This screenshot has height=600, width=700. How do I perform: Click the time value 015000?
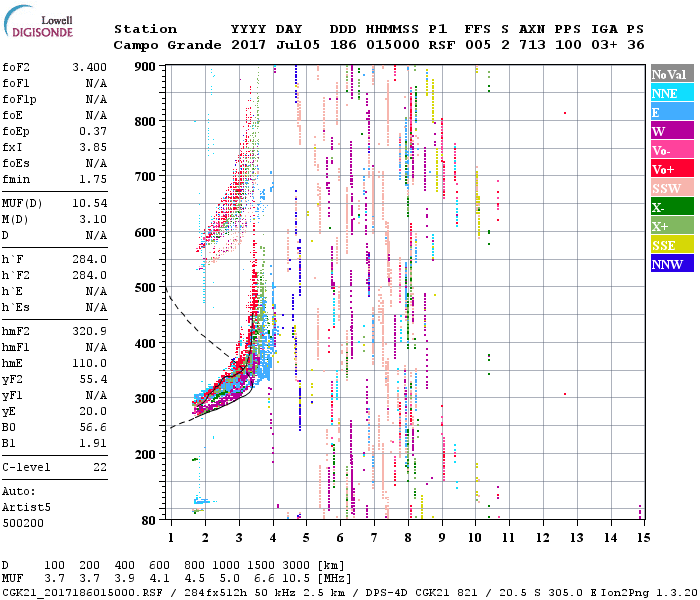coord(393,45)
